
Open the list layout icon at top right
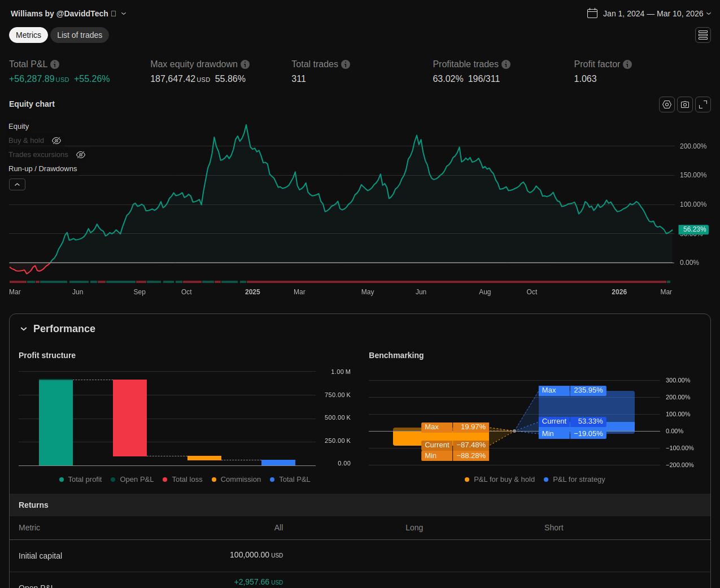pyautogui.click(x=703, y=35)
